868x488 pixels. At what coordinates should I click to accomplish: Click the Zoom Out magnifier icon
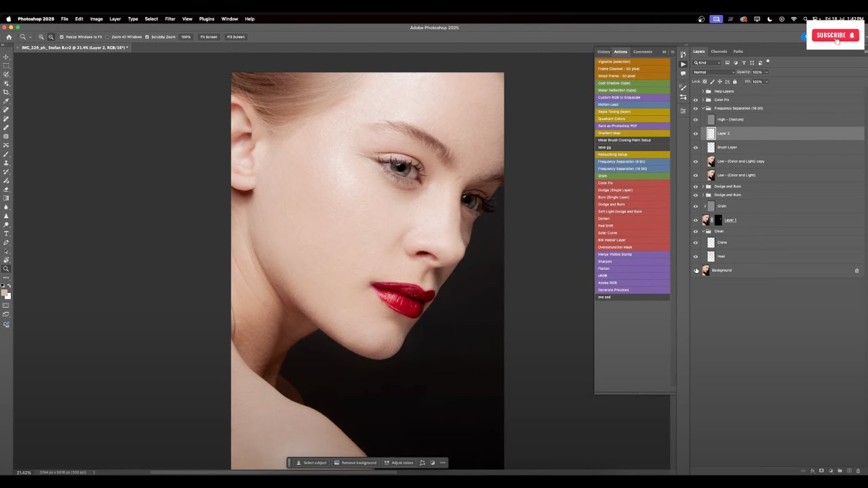tap(51, 37)
